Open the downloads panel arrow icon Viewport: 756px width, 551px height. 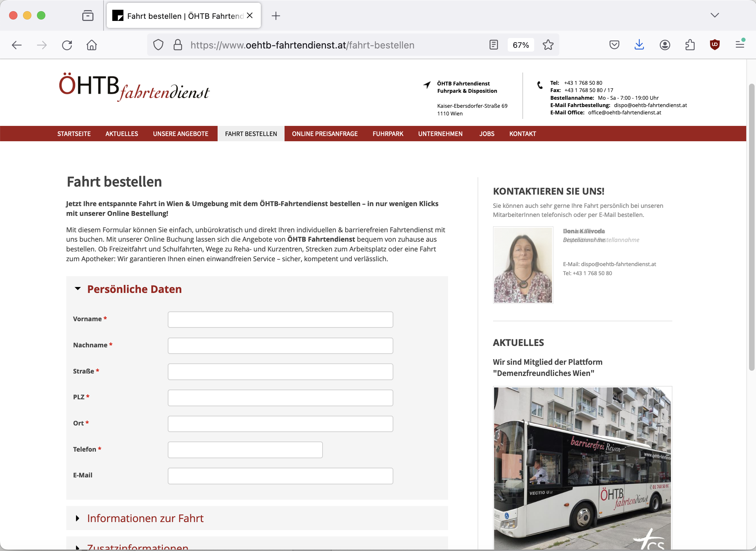639,45
